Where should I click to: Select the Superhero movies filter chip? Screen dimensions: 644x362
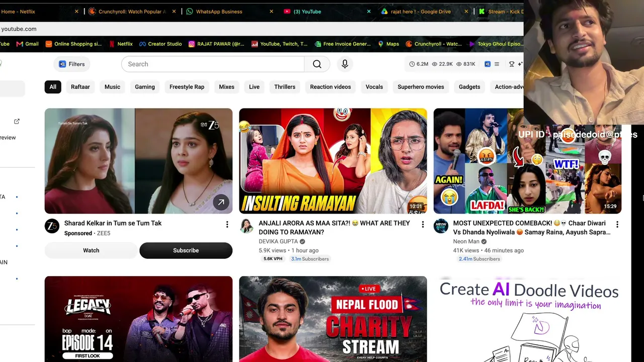click(x=421, y=87)
